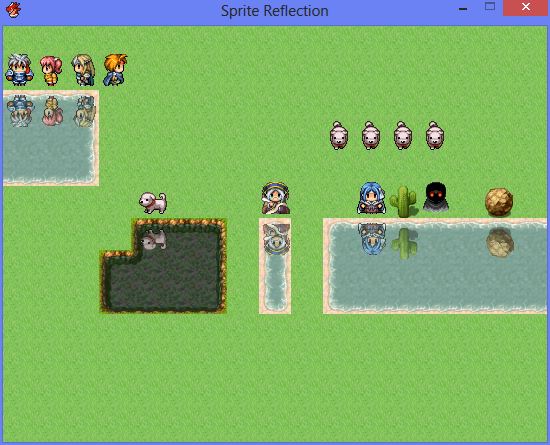Viewport: 550px width, 445px height.
Task: Click the blue-haired girl sprite
Action: 371,198
